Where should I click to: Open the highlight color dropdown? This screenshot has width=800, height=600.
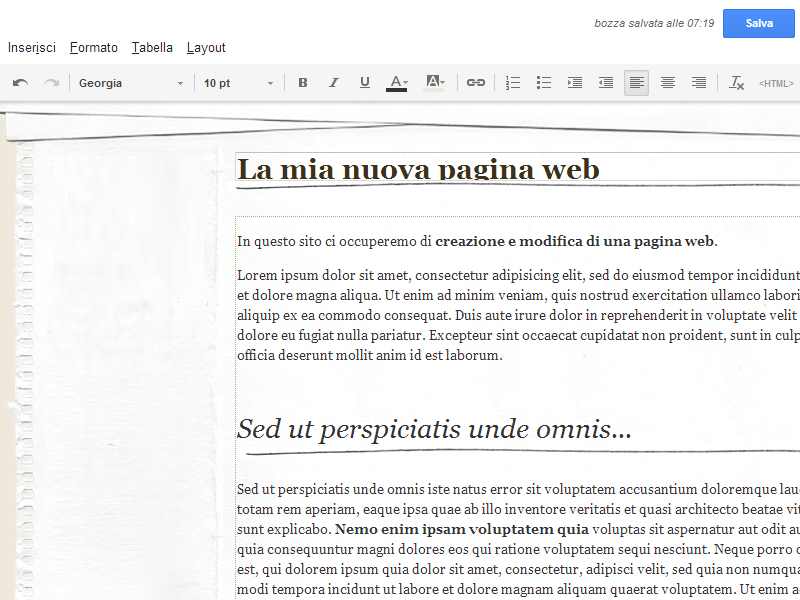point(434,83)
